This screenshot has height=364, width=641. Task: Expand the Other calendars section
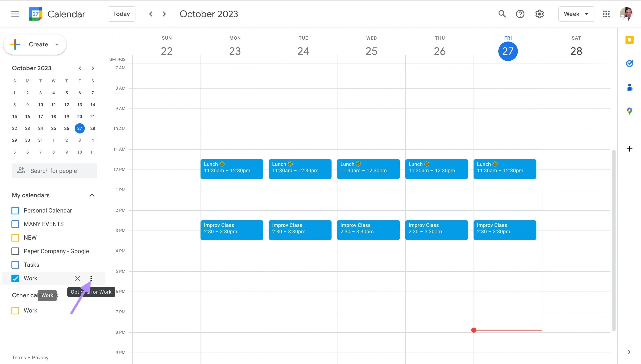coord(92,295)
